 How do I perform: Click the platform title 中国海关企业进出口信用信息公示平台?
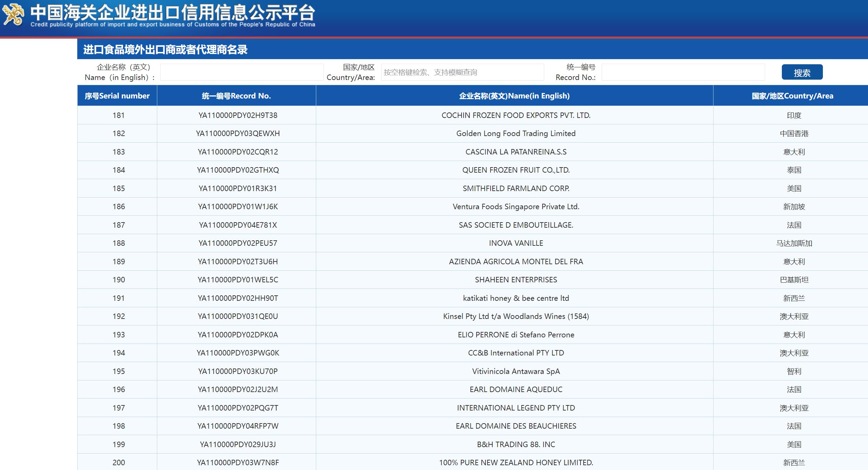(x=173, y=12)
